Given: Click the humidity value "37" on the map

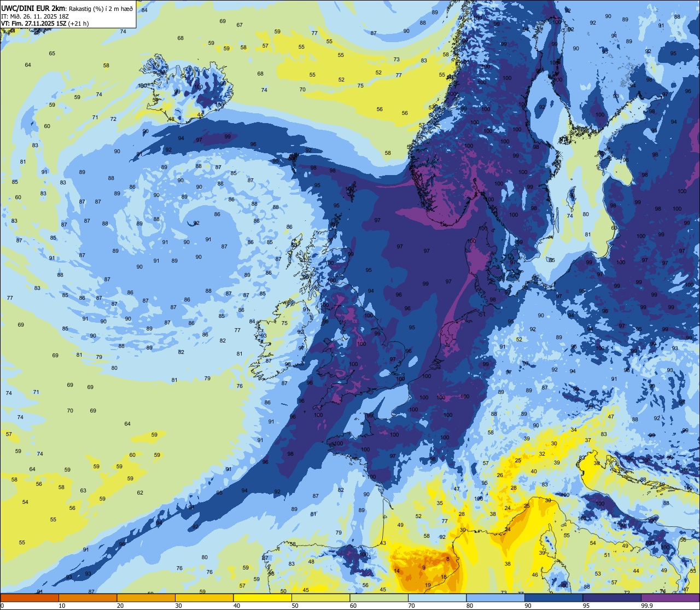Looking at the screenshot, I should point(588,440).
